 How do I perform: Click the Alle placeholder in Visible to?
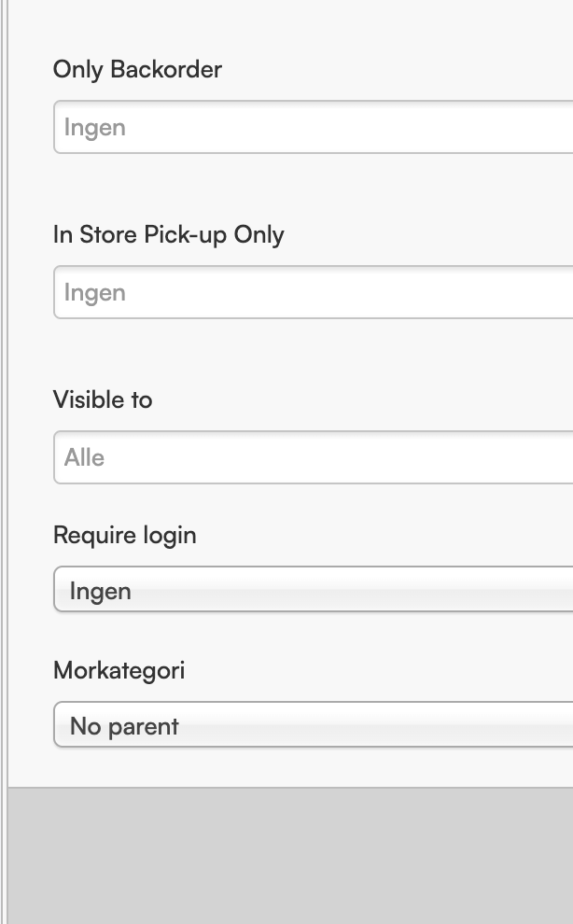[x=84, y=457]
